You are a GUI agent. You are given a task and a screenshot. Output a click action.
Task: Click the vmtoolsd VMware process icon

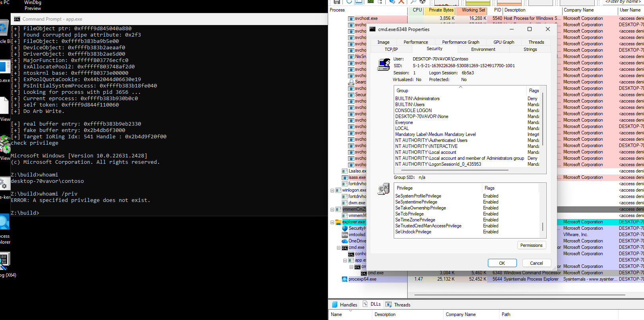[345, 235]
